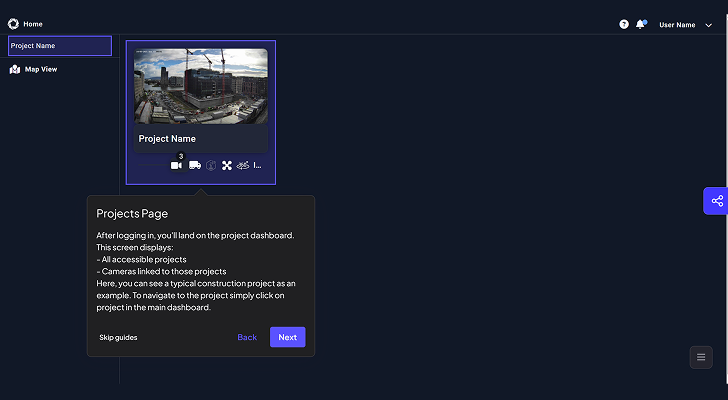
Task: Go to the Home link
Action: (x=33, y=24)
